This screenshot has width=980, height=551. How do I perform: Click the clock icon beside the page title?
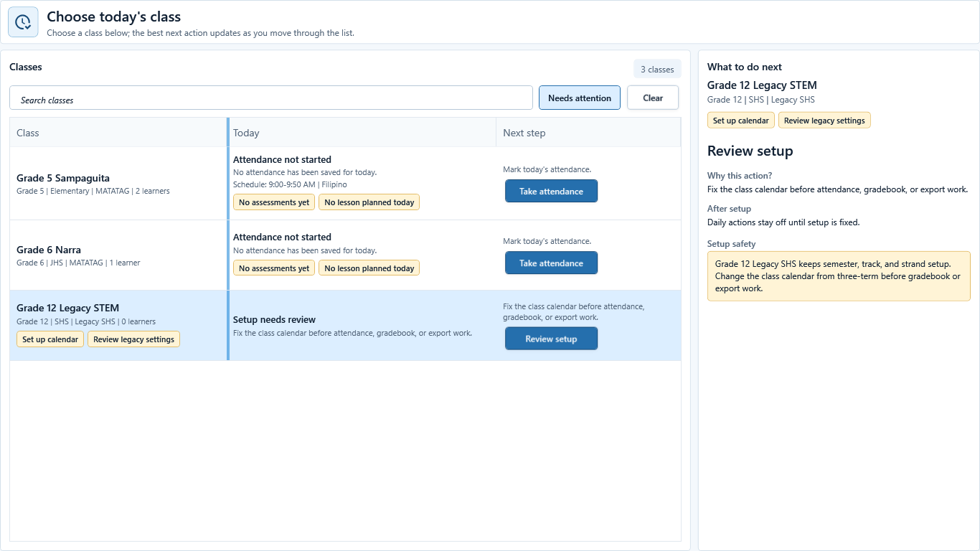[x=23, y=22]
